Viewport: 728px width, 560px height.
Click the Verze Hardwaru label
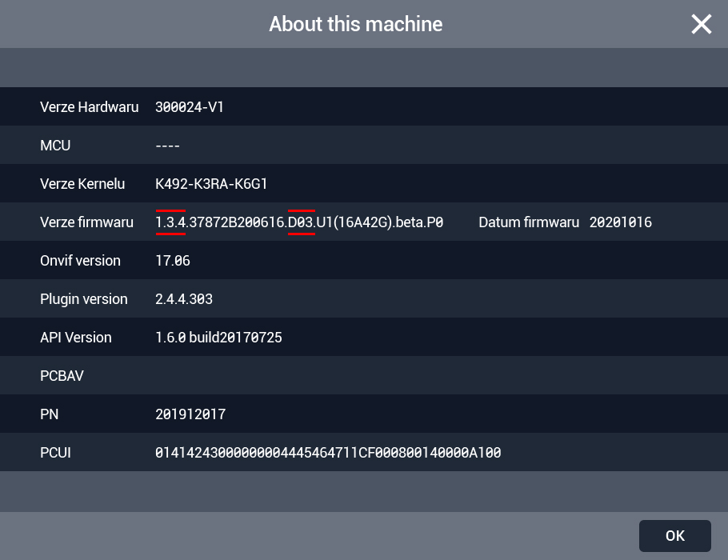(89, 107)
